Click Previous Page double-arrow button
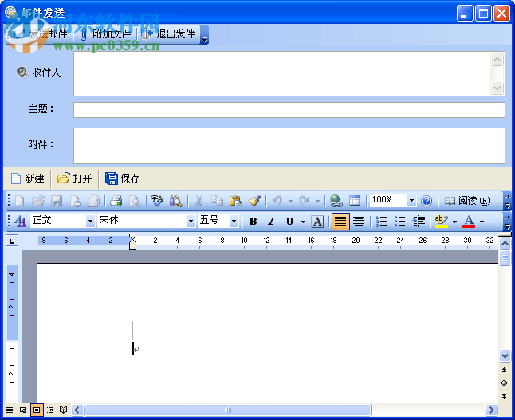The width and height of the screenshot is (515, 420). [x=504, y=370]
